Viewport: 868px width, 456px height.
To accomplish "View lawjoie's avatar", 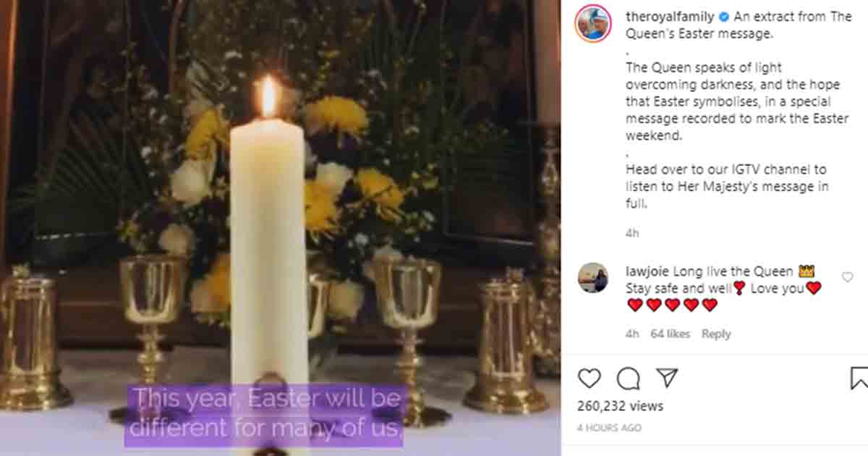I will coord(593,277).
